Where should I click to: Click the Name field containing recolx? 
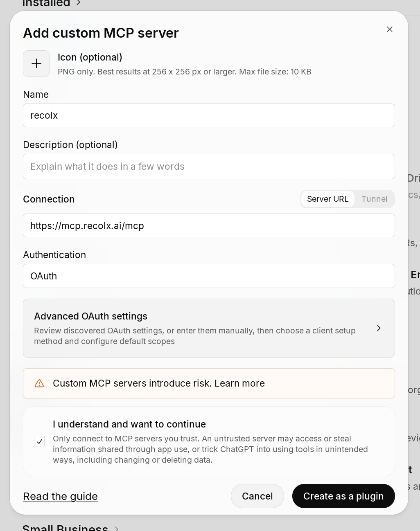click(209, 115)
